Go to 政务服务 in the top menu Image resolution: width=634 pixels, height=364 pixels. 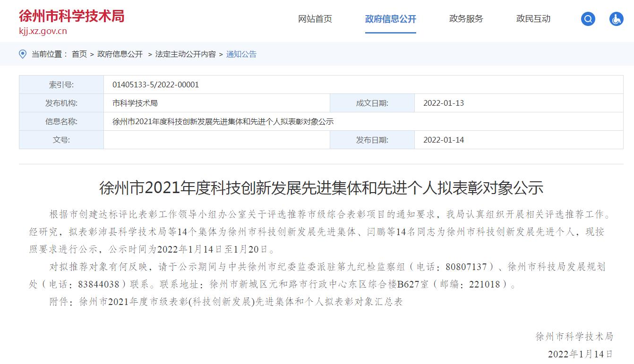pos(466,19)
